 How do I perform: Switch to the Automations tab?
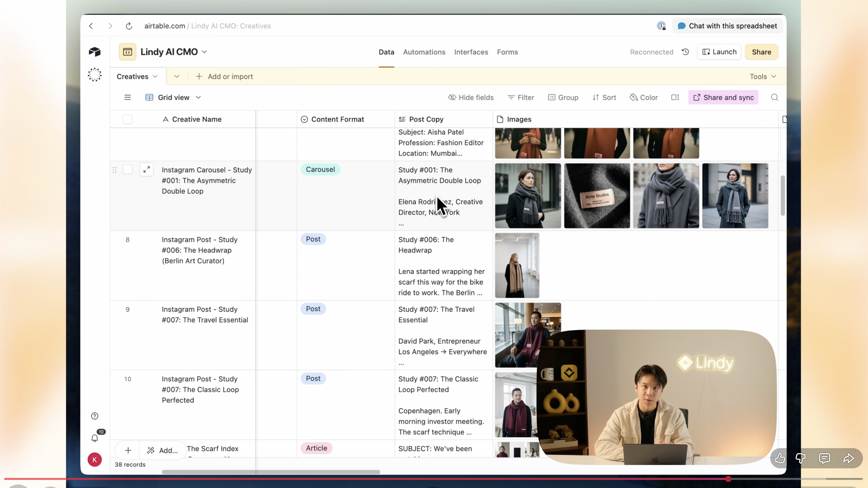click(x=424, y=52)
